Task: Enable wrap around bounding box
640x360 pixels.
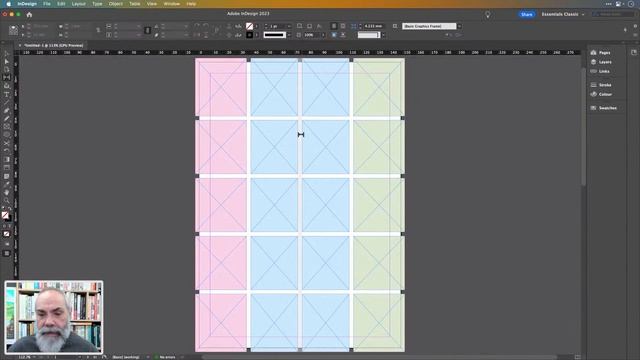Action: [343, 26]
